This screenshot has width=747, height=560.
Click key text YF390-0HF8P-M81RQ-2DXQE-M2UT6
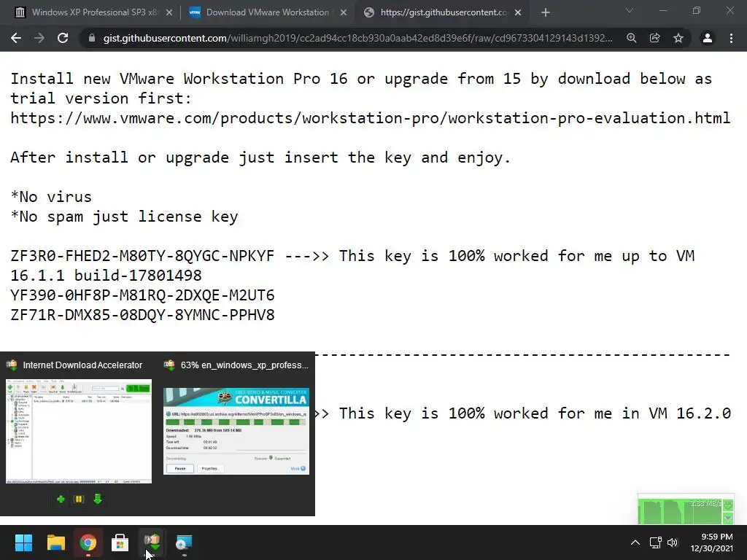click(x=142, y=295)
